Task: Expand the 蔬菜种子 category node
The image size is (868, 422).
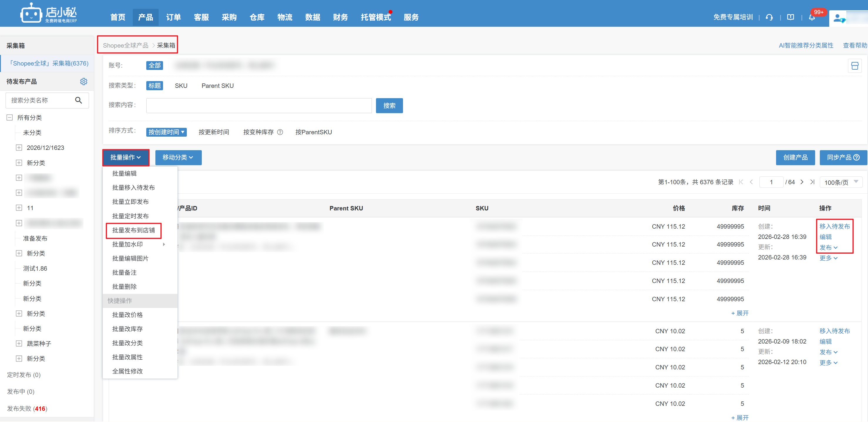Action: point(19,344)
